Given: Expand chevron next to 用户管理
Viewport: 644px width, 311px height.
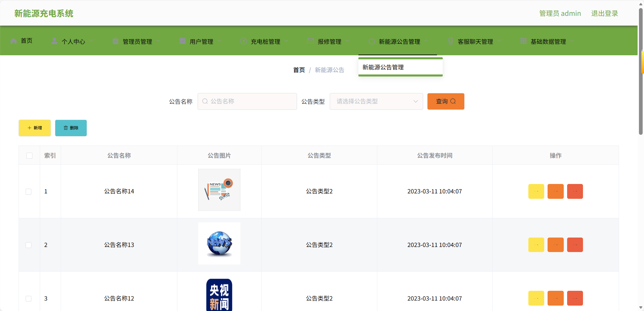Looking at the screenshot, I should (219, 41).
